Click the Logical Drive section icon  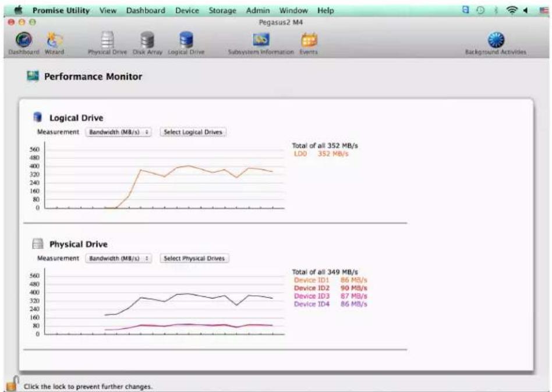click(37, 117)
